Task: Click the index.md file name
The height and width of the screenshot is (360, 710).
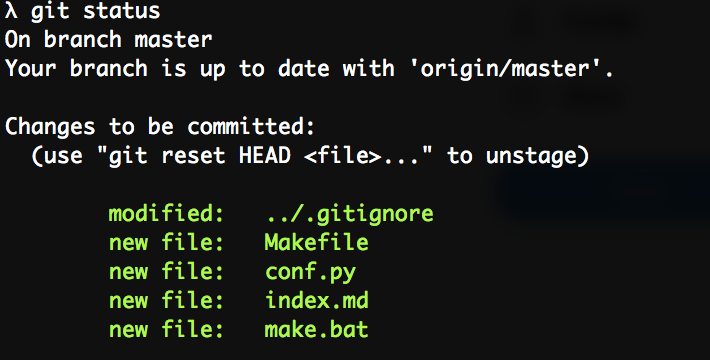Action: click(317, 300)
